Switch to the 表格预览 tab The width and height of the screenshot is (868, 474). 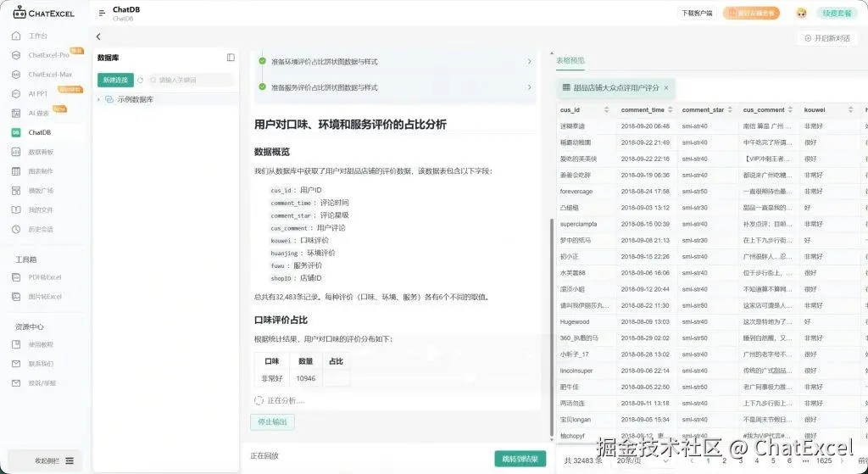click(x=570, y=60)
